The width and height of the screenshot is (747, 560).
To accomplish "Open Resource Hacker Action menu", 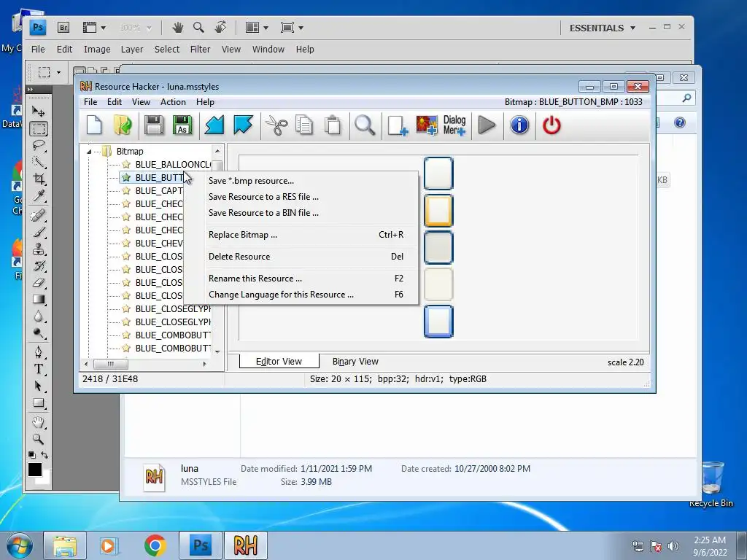I will click(x=173, y=102).
